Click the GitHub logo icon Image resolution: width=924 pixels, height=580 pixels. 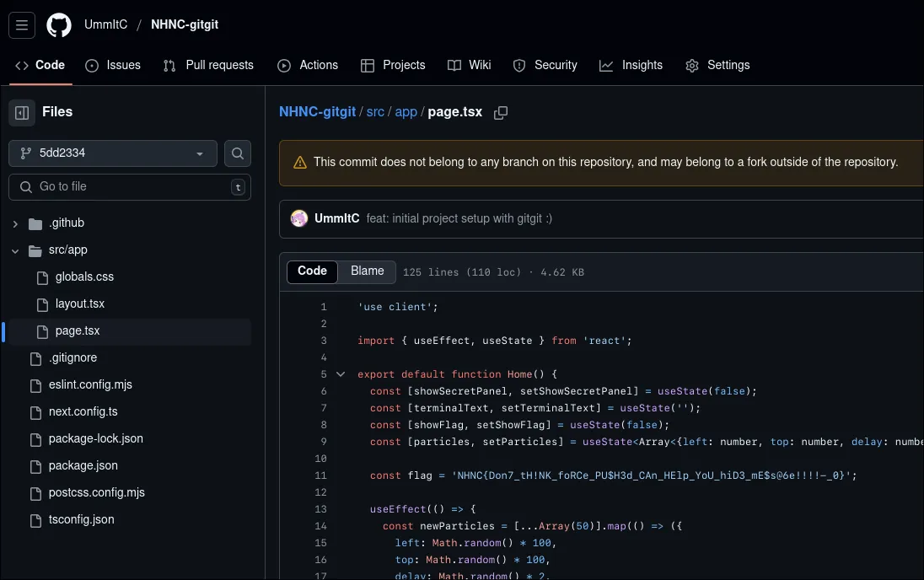pyautogui.click(x=59, y=25)
